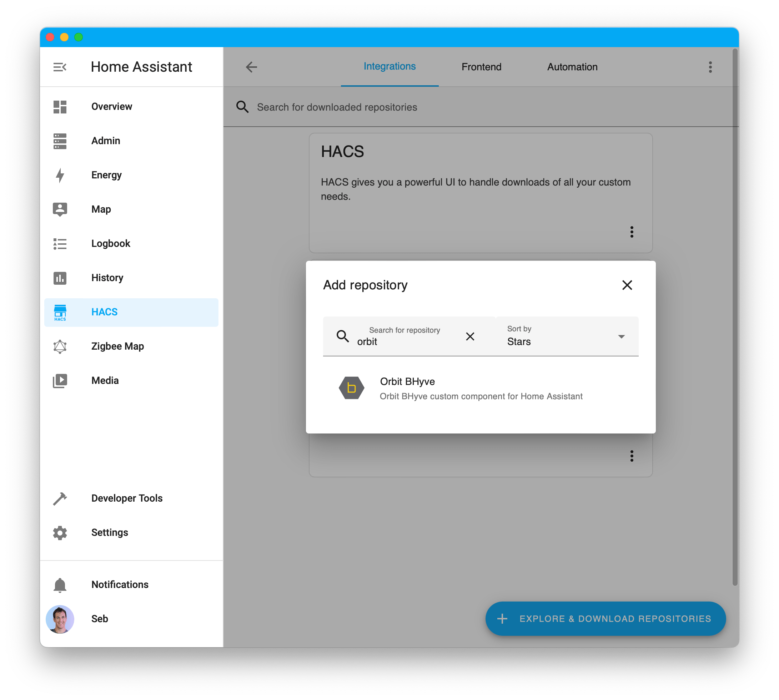
Task: Switch to the Automation tab
Action: pyautogui.click(x=572, y=66)
